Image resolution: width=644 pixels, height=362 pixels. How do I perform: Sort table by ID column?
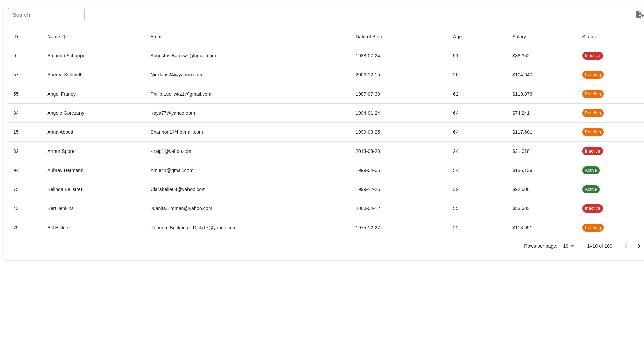click(x=16, y=37)
